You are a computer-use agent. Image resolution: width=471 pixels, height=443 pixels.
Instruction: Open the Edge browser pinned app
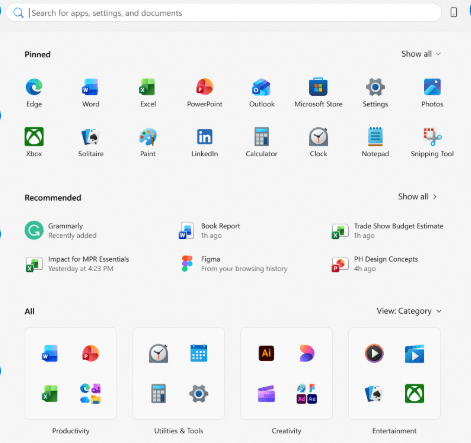[34, 93]
